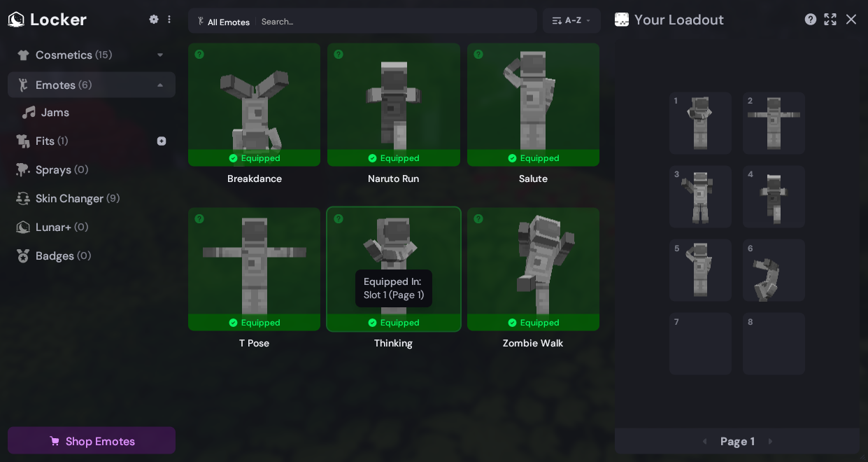Expand the loadout panel to fullscreen
868x462 pixels.
[830, 20]
